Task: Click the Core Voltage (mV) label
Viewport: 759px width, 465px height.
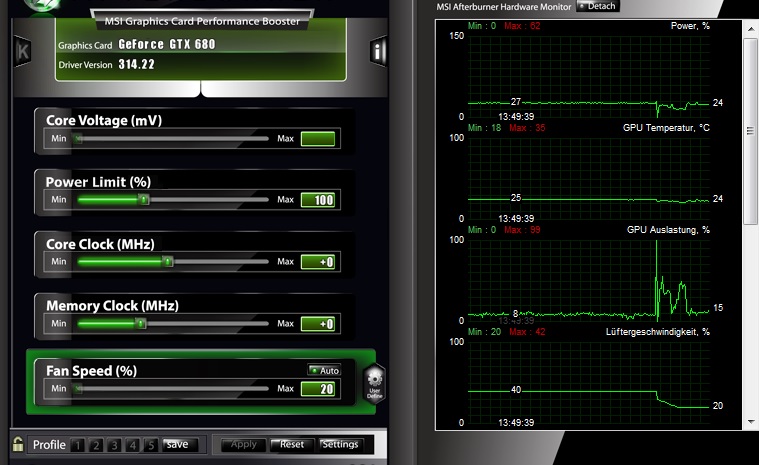Action: click(x=104, y=120)
